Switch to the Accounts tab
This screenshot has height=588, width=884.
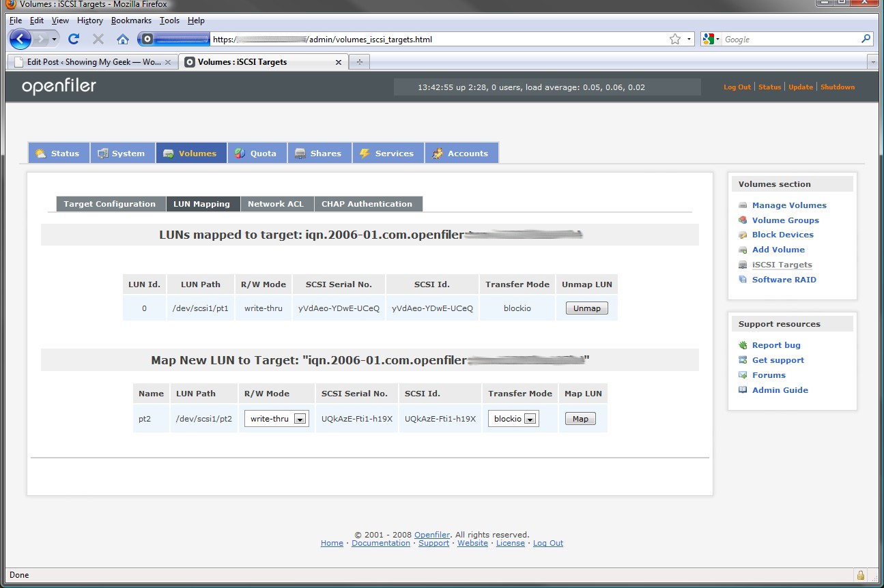coord(461,153)
